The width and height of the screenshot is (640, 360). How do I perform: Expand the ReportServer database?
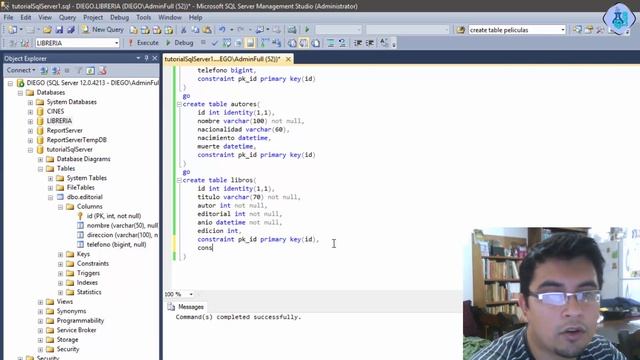click(30, 131)
